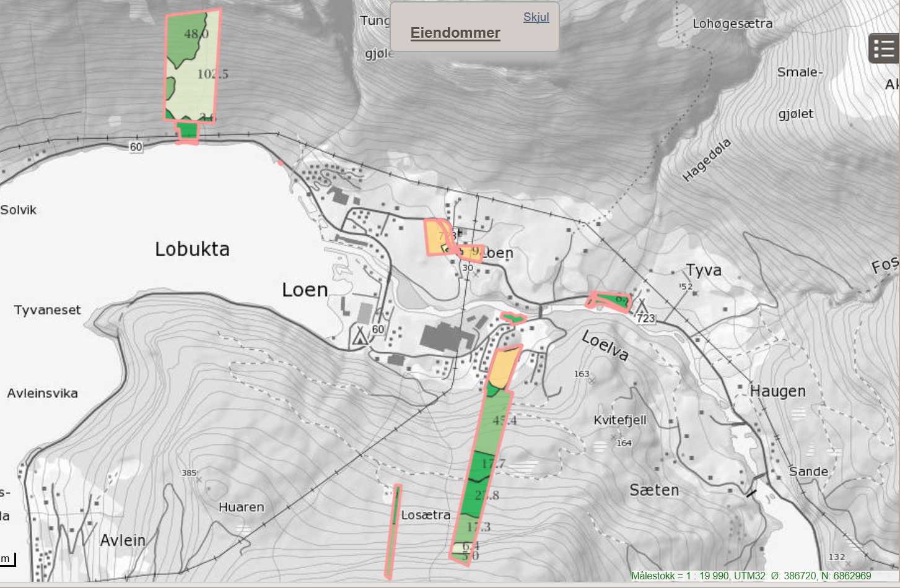The image size is (900, 588).
Task: Click the spot height marker labeled 385
Action: click(199, 479)
